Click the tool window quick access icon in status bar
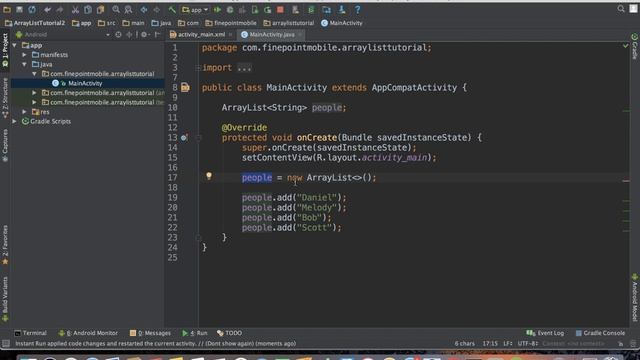640x360 pixels. coord(6,344)
